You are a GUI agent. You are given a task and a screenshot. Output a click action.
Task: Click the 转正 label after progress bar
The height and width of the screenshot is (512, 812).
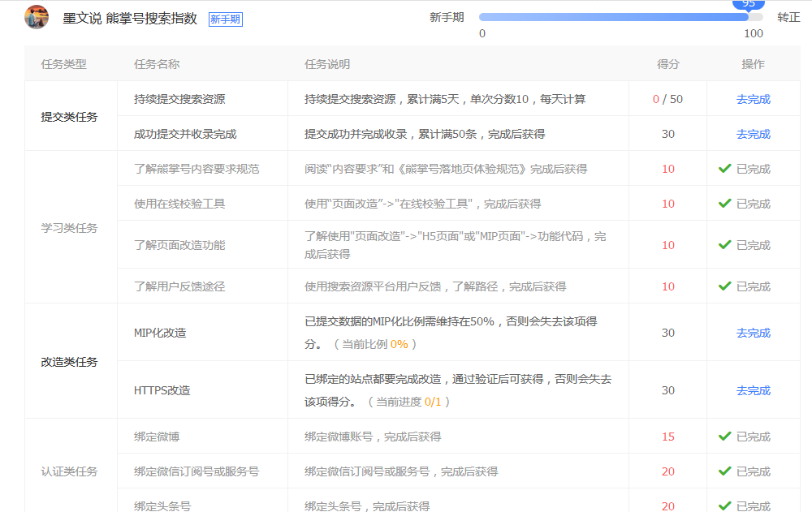point(788,17)
